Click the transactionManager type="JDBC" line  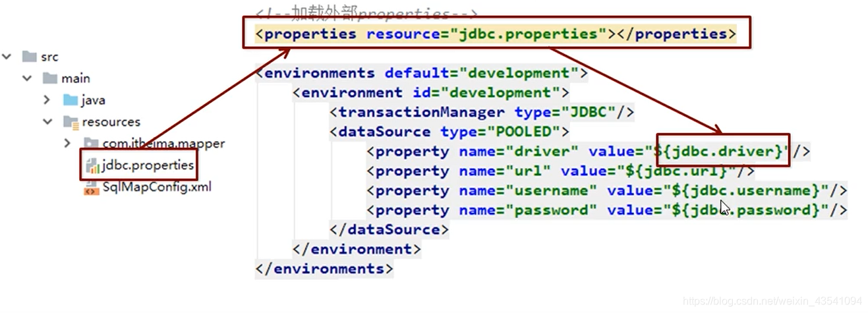[x=482, y=112]
